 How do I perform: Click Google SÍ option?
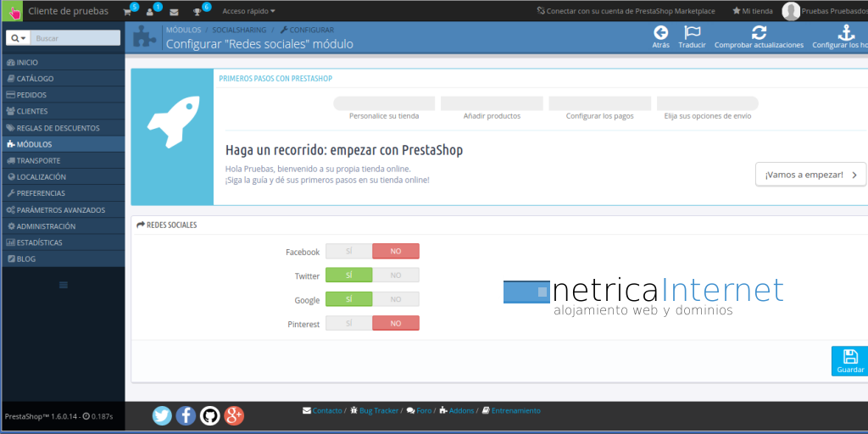[x=348, y=299]
